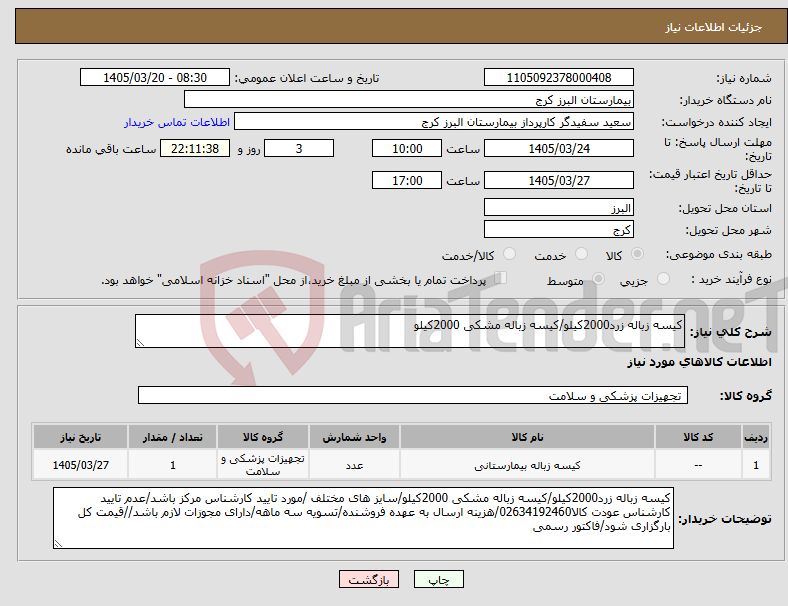Select the خدمت radio button
788x606 pixels.
coord(581,254)
